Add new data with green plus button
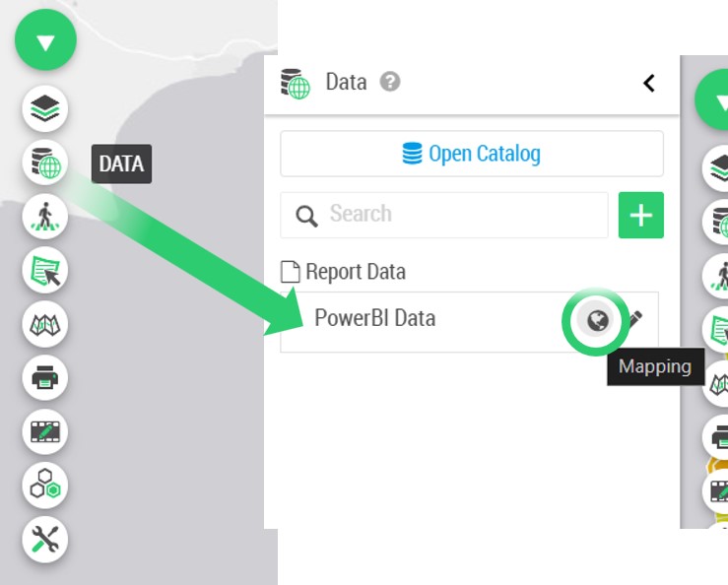728x585 pixels. (x=640, y=215)
